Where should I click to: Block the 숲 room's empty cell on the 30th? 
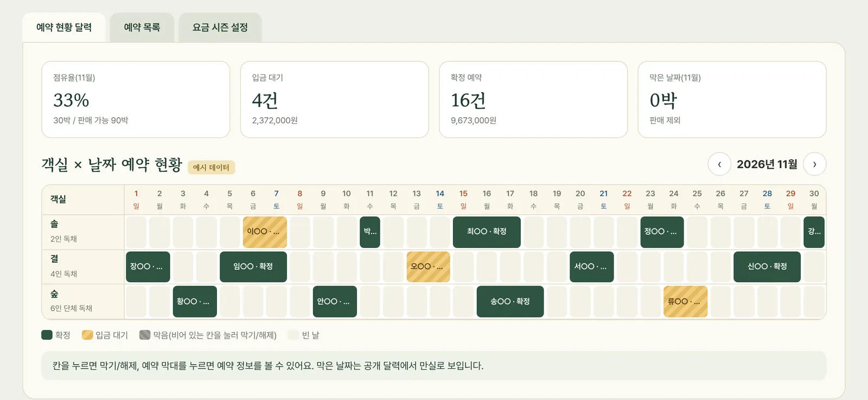click(x=814, y=302)
